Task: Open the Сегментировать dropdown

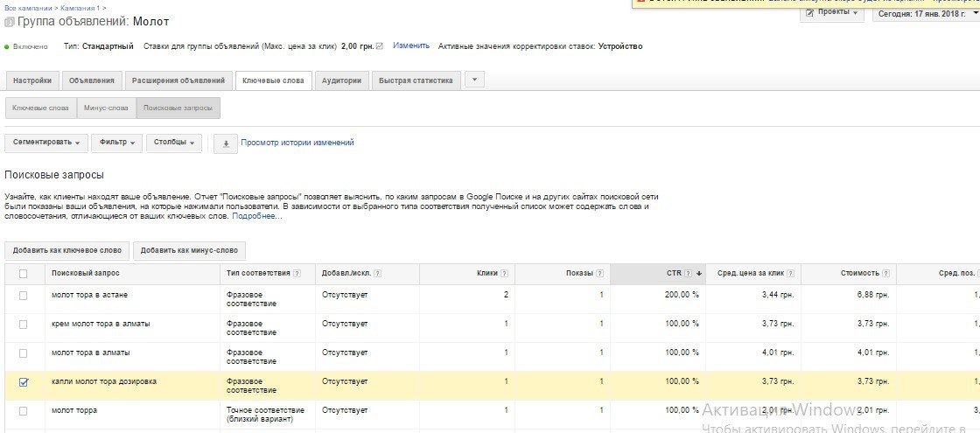Action: [45, 143]
